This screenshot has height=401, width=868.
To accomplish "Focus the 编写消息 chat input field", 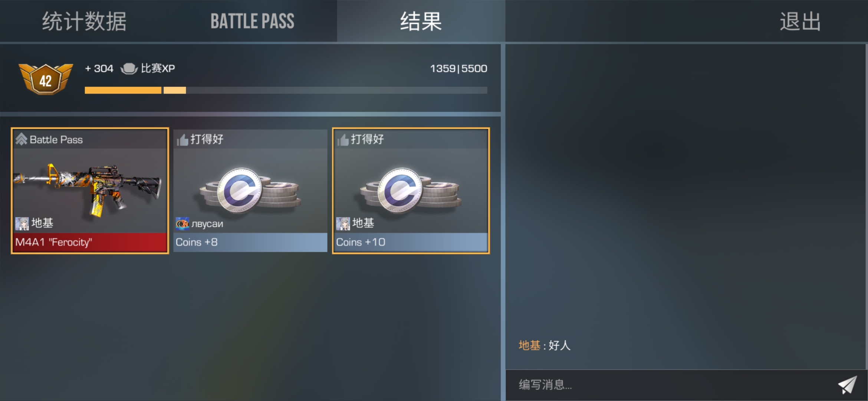I will (x=671, y=385).
